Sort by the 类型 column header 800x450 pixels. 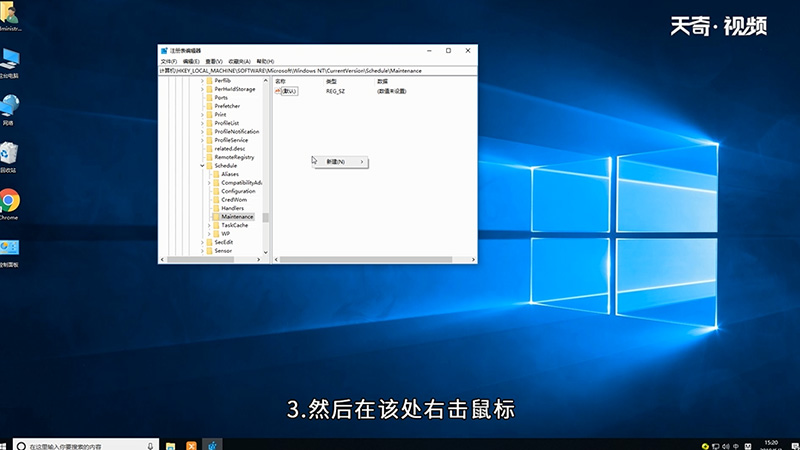(x=331, y=81)
